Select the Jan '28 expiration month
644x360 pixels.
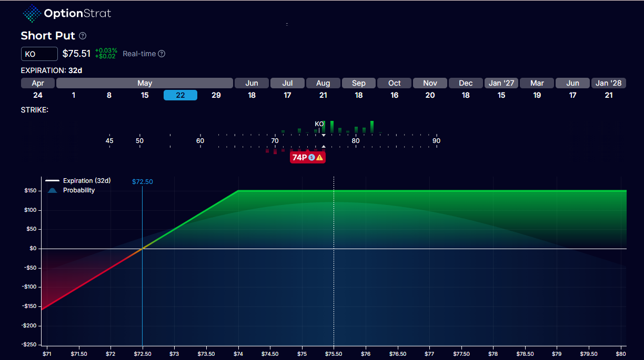coord(609,83)
